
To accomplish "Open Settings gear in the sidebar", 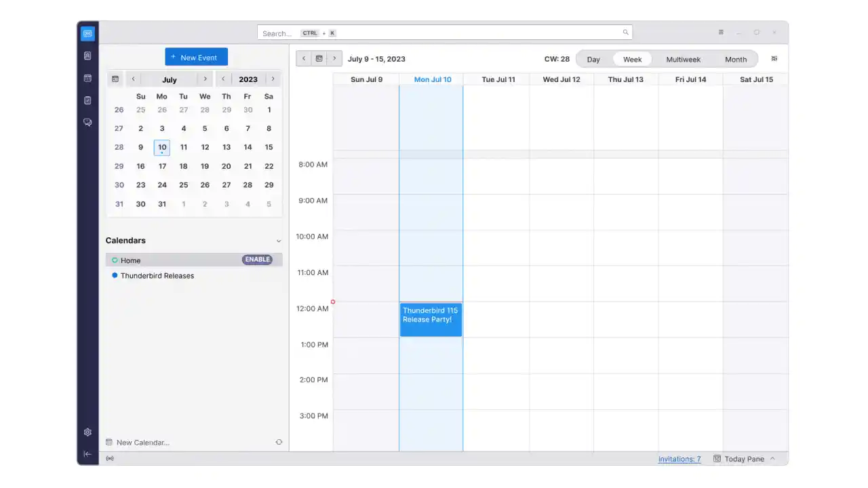I will click(87, 432).
